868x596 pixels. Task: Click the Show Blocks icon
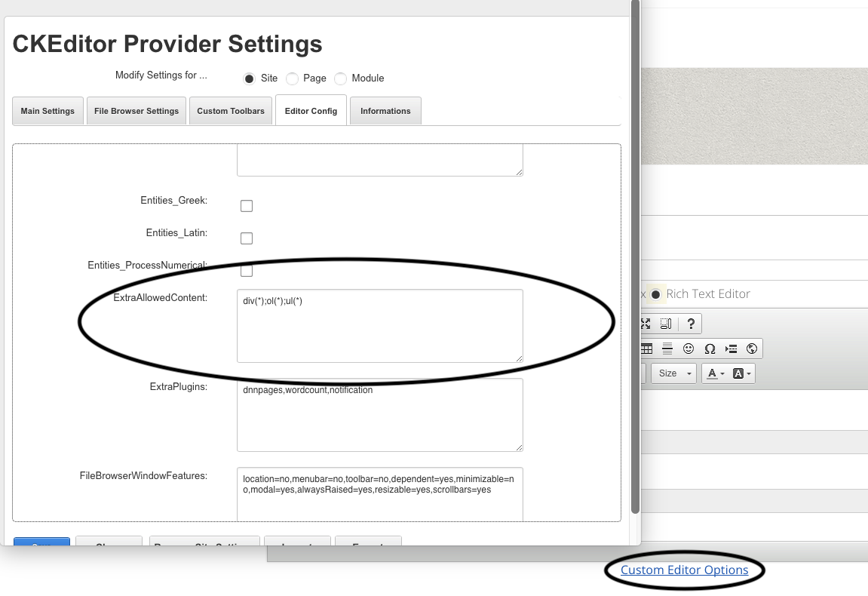[666, 324]
